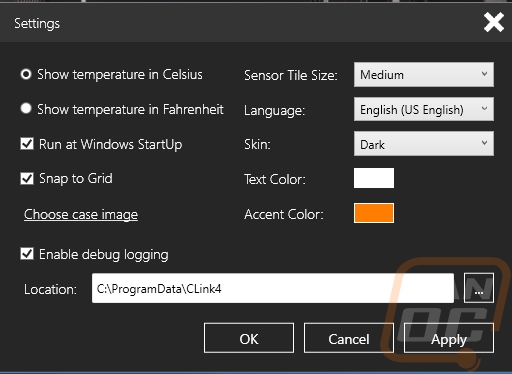Viewport: 512px width, 374px height.
Task: Select Show temperature in Celsius radio
Action: [x=26, y=74]
